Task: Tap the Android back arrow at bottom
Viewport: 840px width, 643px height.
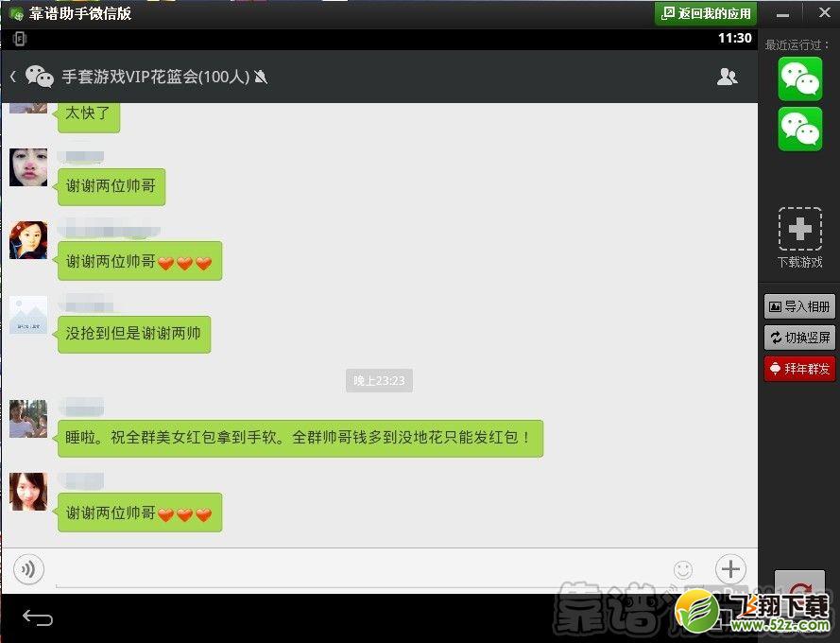Action: 38,617
